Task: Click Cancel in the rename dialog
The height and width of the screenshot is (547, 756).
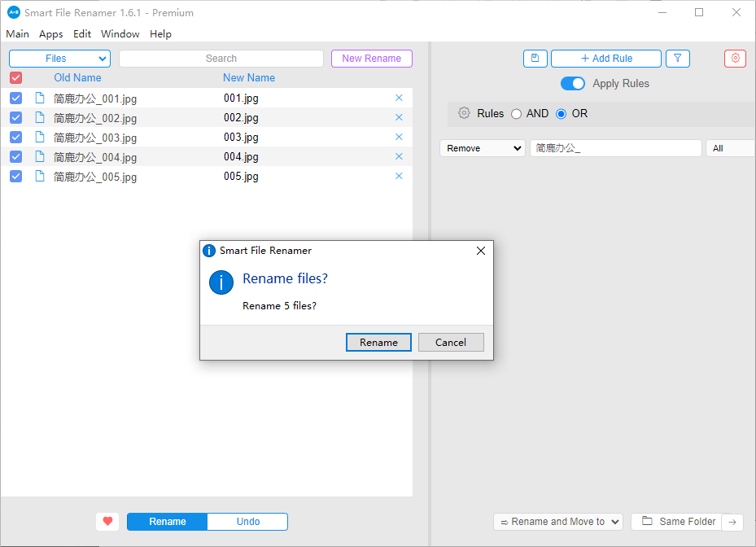Action: pyautogui.click(x=451, y=342)
